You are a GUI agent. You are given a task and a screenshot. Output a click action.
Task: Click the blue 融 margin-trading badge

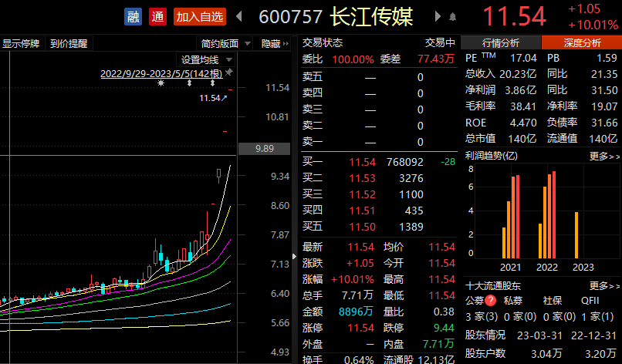tap(133, 17)
